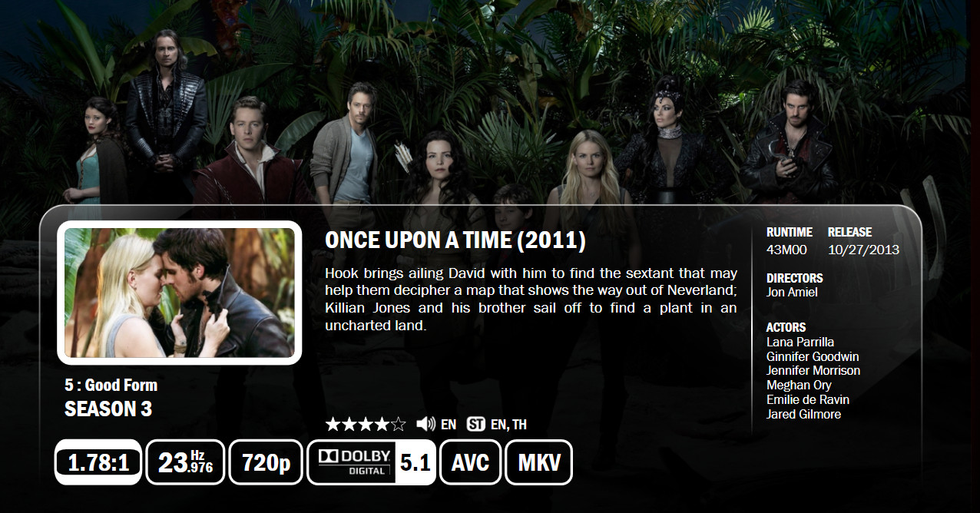Click the Season 3 label
The width and height of the screenshot is (980, 513).
click(x=108, y=409)
